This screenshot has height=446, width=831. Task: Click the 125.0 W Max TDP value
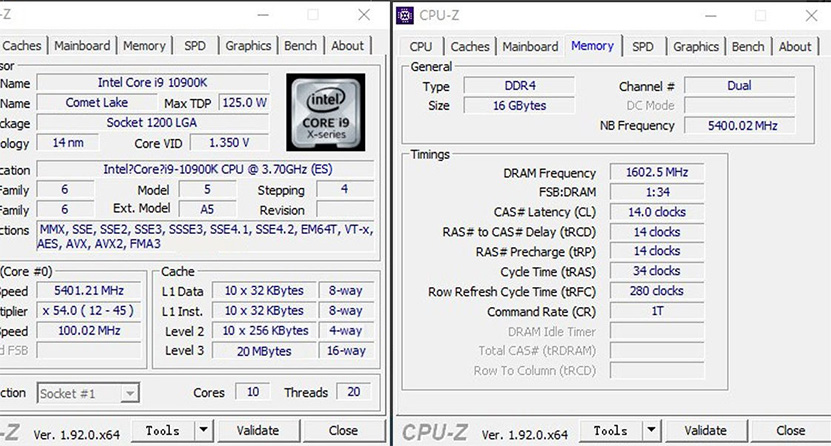point(244,103)
